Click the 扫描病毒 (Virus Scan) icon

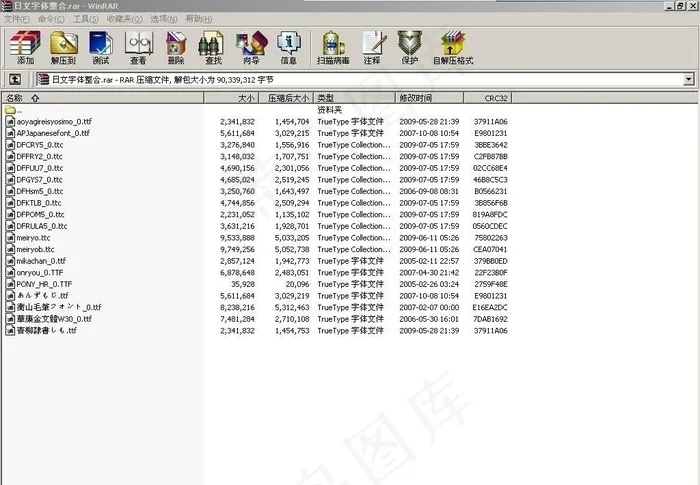pos(332,46)
